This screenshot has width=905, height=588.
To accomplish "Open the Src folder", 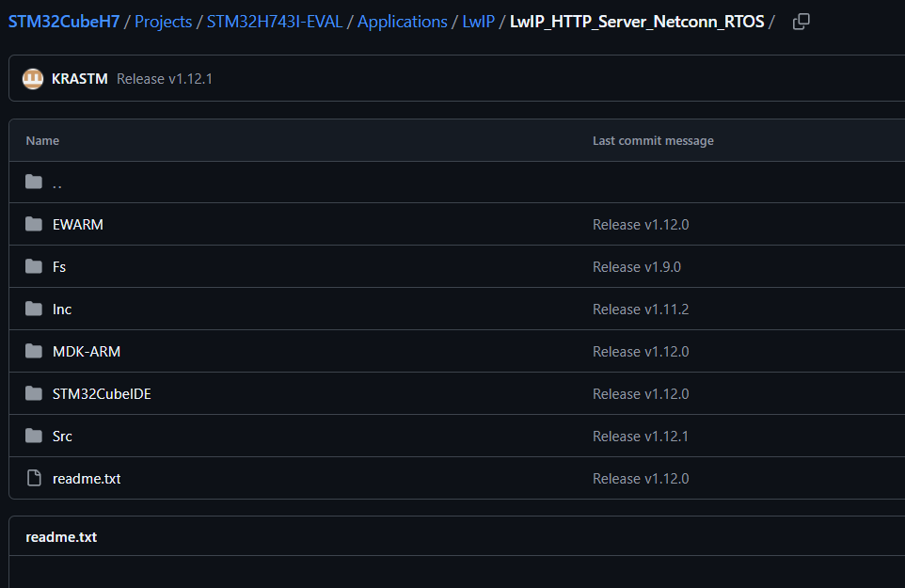I will 62,437.
